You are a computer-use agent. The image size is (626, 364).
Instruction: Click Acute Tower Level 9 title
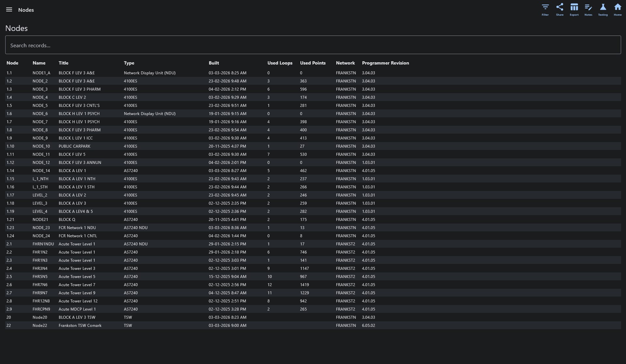tap(77, 293)
